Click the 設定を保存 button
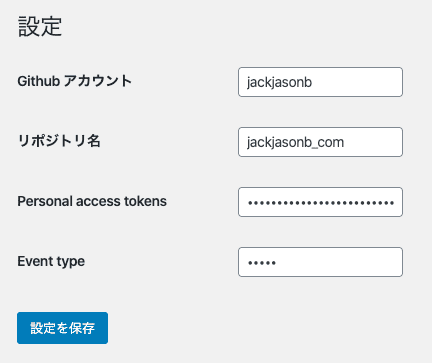432x363 pixels. [x=62, y=328]
